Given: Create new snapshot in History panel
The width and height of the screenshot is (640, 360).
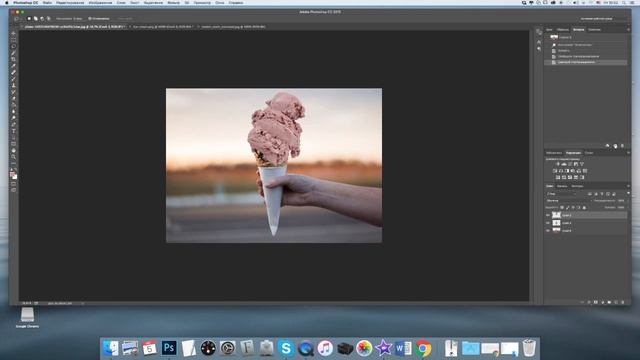Looking at the screenshot, I should (x=615, y=146).
